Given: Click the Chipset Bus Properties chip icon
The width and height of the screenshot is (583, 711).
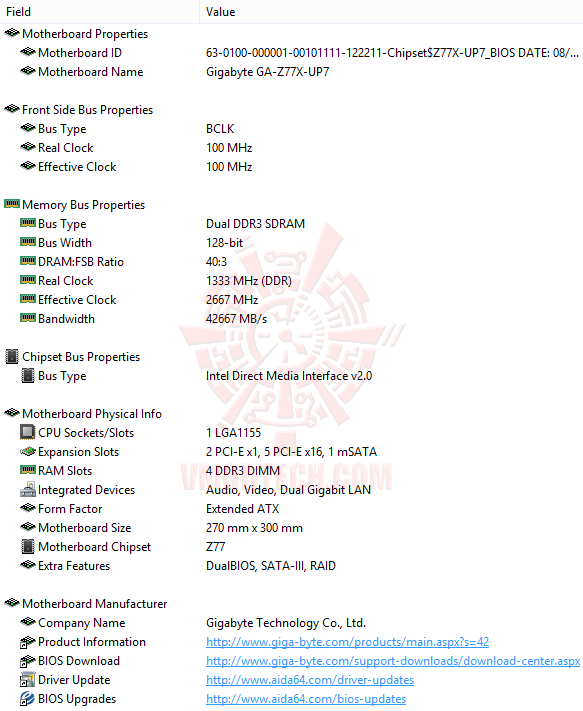Looking at the screenshot, I should tap(12, 357).
